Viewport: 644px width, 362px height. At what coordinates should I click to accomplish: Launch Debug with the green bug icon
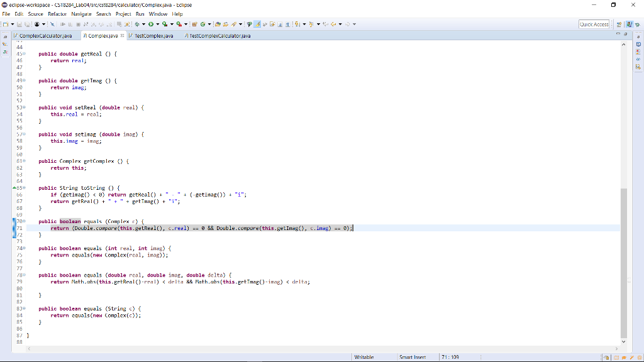coord(137,25)
